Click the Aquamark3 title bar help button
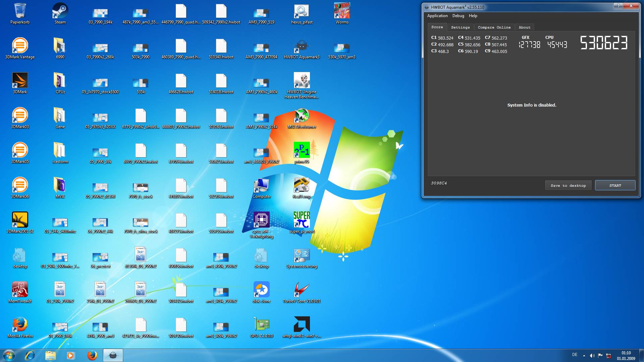 [618, 6]
